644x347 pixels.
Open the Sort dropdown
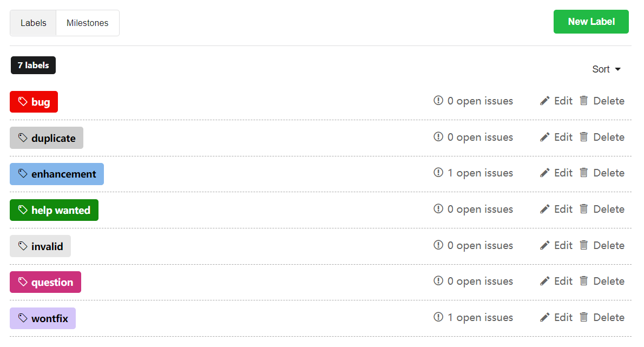pyautogui.click(x=606, y=69)
